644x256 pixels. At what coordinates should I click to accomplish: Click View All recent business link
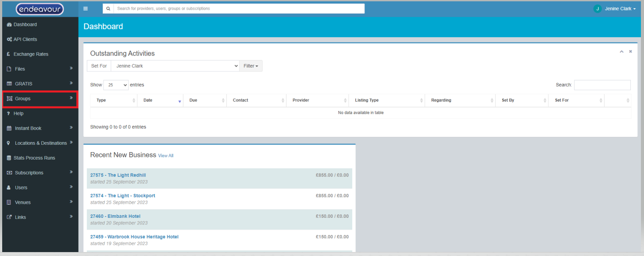pos(166,156)
